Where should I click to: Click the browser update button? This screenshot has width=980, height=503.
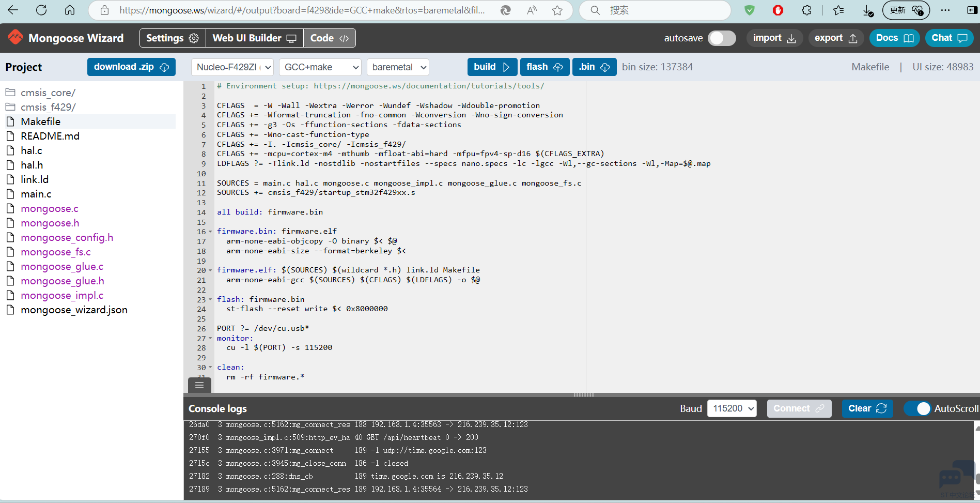(906, 10)
